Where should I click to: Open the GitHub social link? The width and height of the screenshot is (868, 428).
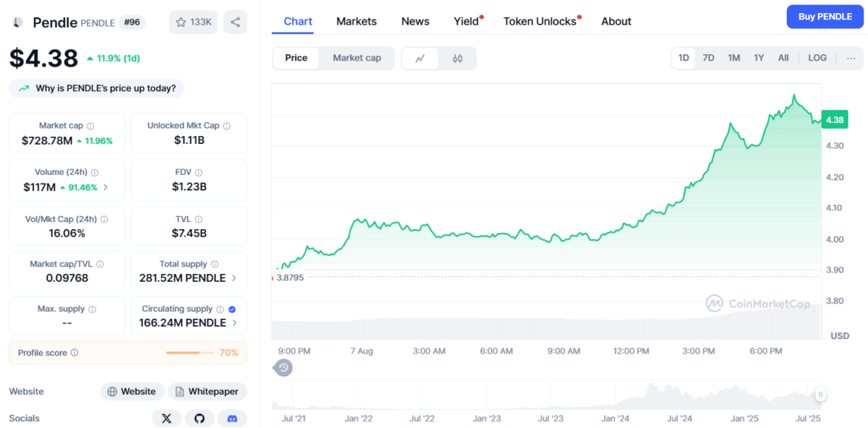tap(200, 419)
